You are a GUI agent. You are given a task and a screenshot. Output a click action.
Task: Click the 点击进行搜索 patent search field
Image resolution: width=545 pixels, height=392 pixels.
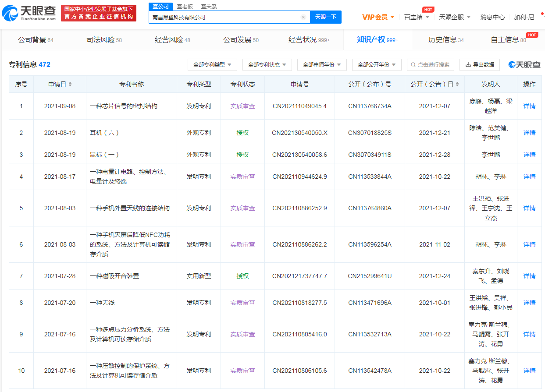click(x=431, y=65)
